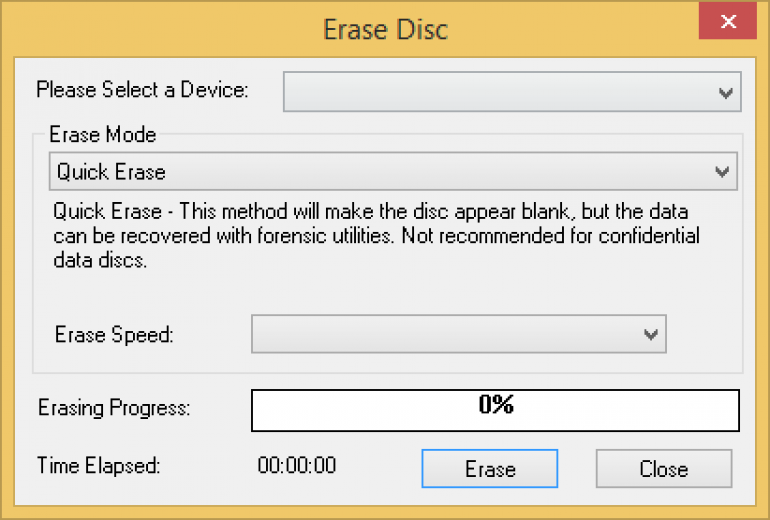Click the 0% progress percentage text

496,405
